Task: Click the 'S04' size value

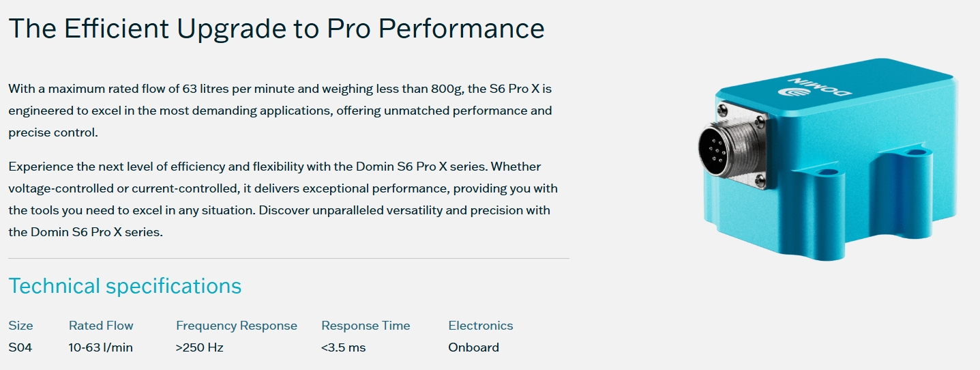Action: (x=20, y=347)
